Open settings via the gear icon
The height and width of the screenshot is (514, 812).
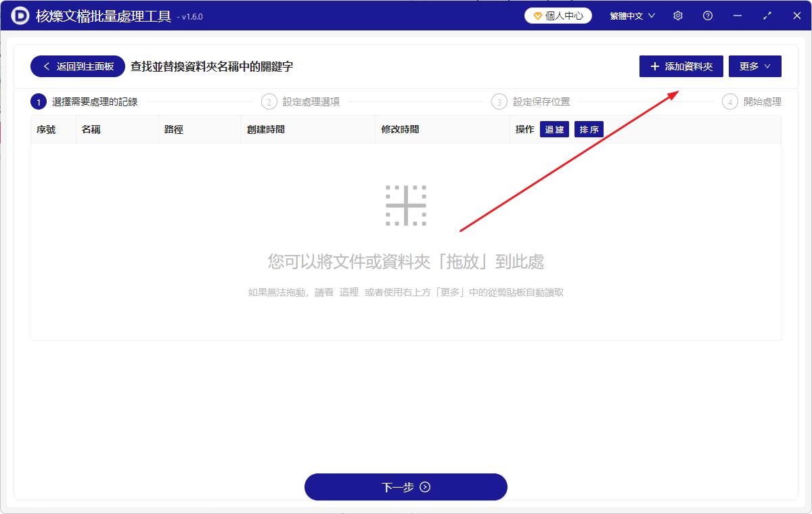[677, 15]
